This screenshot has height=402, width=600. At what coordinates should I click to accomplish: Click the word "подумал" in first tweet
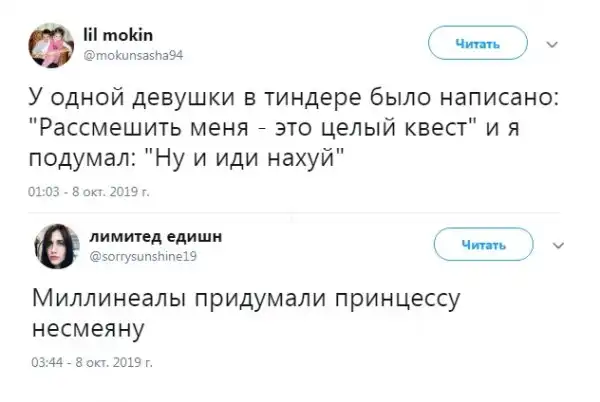(85, 158)
